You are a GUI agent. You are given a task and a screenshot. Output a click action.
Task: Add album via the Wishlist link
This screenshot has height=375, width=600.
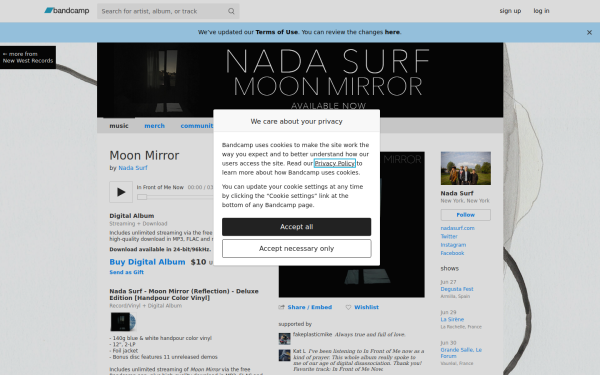pyautogui.click(x=366, y=307)
